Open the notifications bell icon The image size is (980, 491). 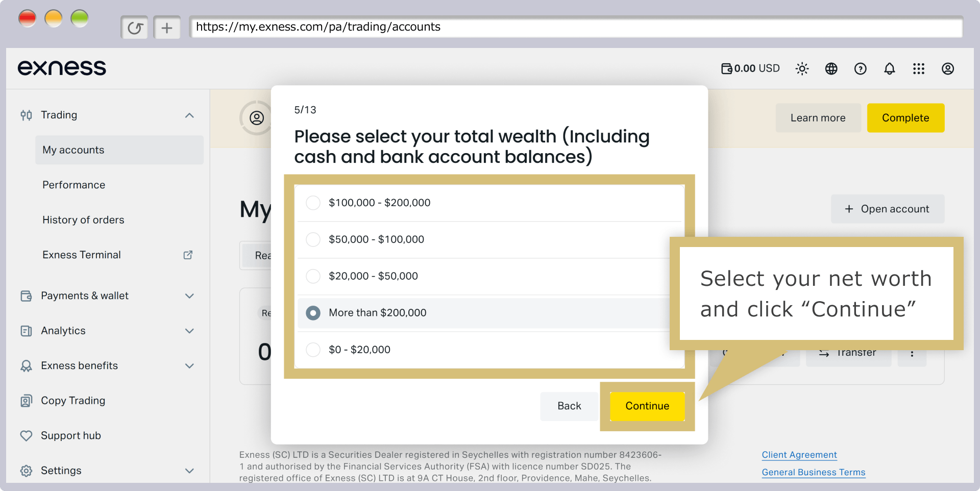[889, 68]
